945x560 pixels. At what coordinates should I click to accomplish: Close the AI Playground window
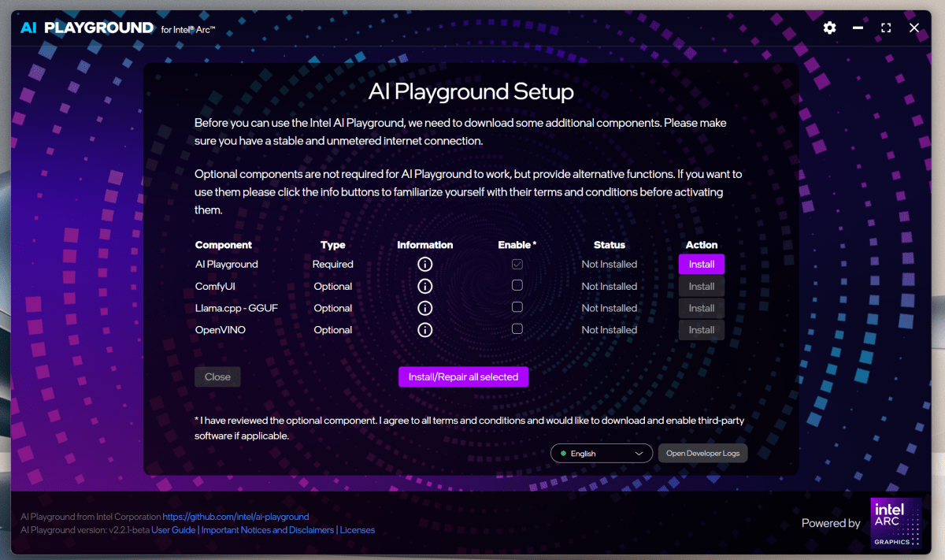click(914, 28)
